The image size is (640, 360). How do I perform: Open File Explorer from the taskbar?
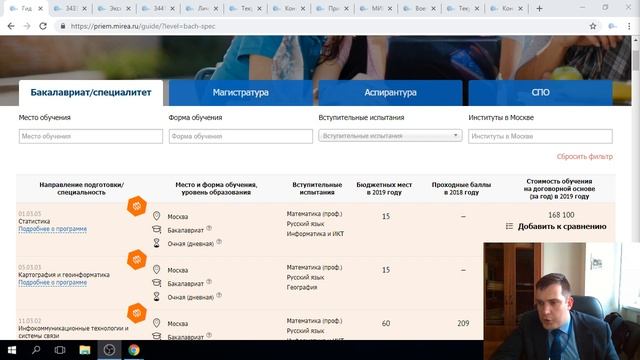(84, 350)
